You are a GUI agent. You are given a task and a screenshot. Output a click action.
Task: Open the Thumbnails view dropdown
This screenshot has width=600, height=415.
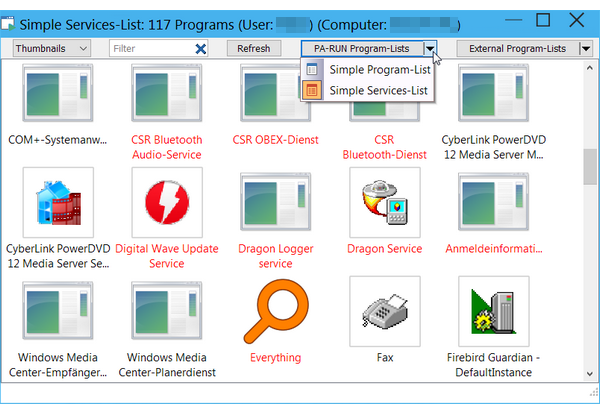click(x=52, y=48)
